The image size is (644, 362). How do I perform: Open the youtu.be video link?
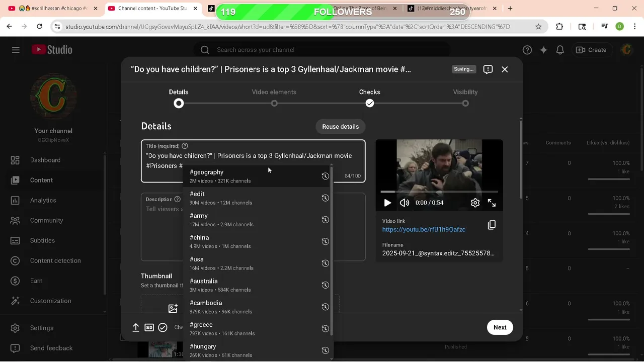pos(424,229)
